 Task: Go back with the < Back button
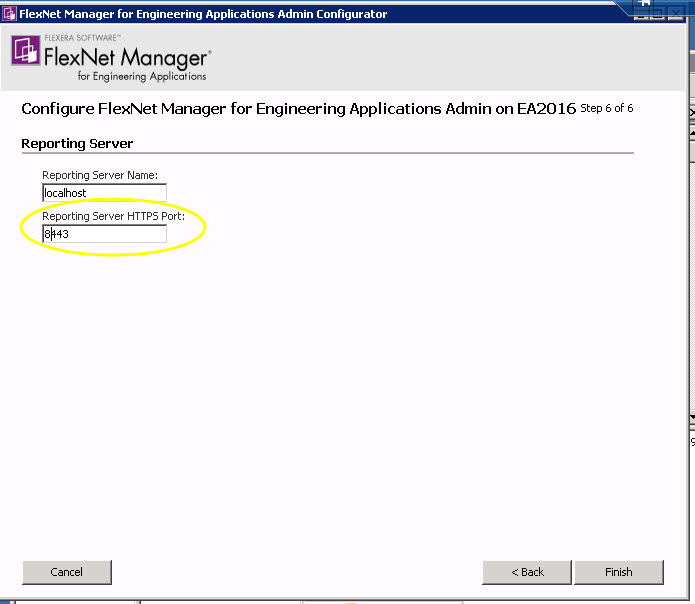[527, 572]
